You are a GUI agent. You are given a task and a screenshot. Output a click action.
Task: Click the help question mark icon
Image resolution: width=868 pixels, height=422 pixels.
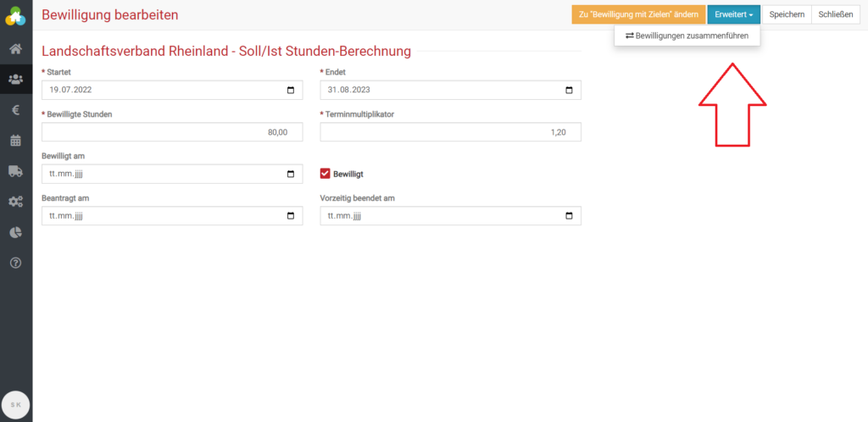[x=15, y=263]
